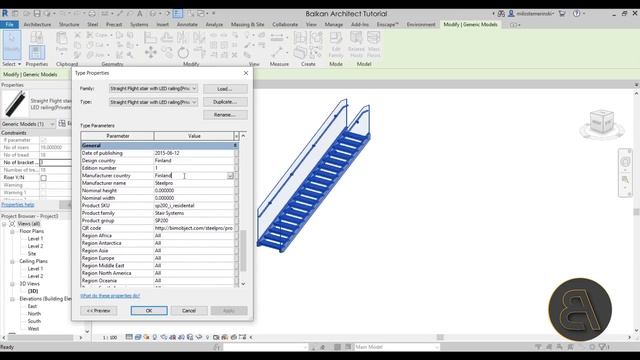Click the Rename... button
640x360 pixels.
point(225,115)
